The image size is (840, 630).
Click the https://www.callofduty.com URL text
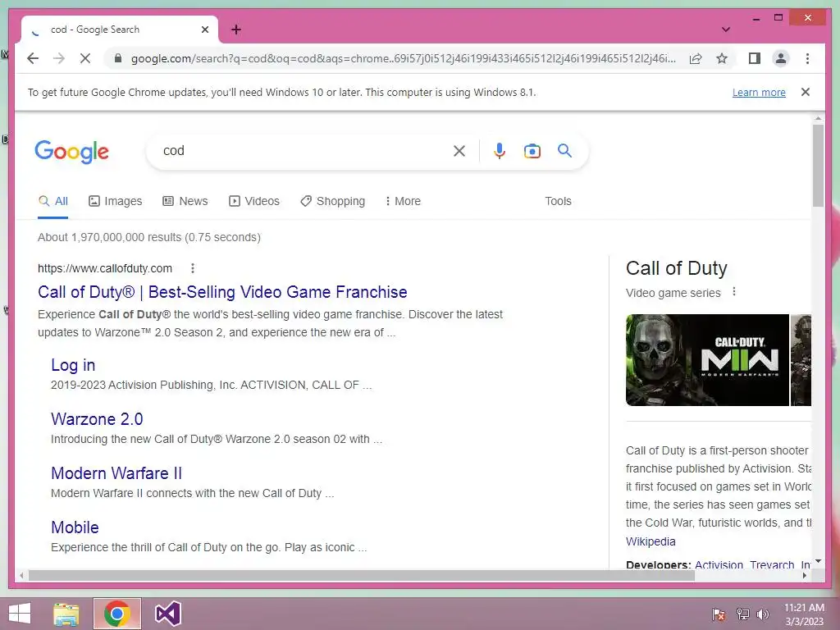click(x=105, y=268)
